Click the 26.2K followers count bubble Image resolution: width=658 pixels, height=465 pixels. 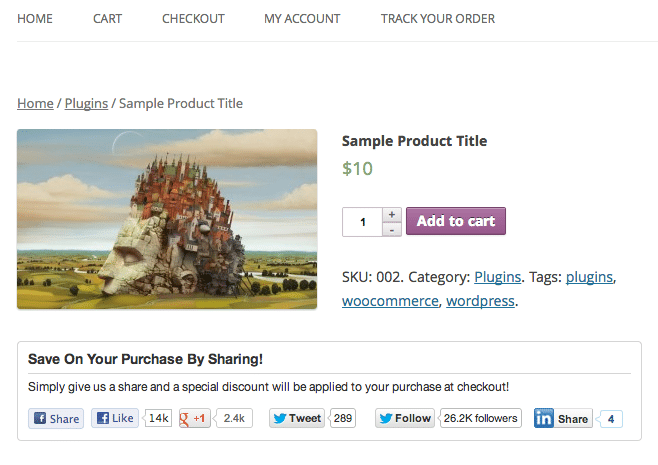(x=480, y=418)
